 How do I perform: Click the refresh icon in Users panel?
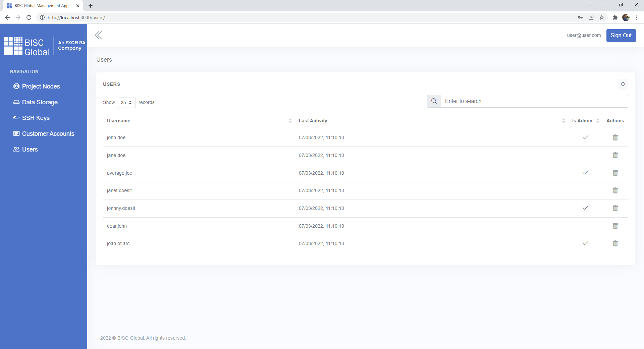click(623, 84)
